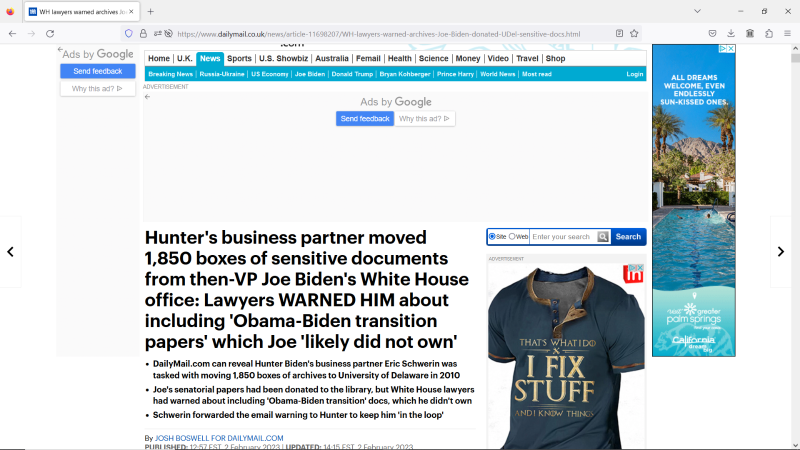Open Prince Harry topic link
Image resolution: width=800 pixels, height=450 pixels.
455,74
